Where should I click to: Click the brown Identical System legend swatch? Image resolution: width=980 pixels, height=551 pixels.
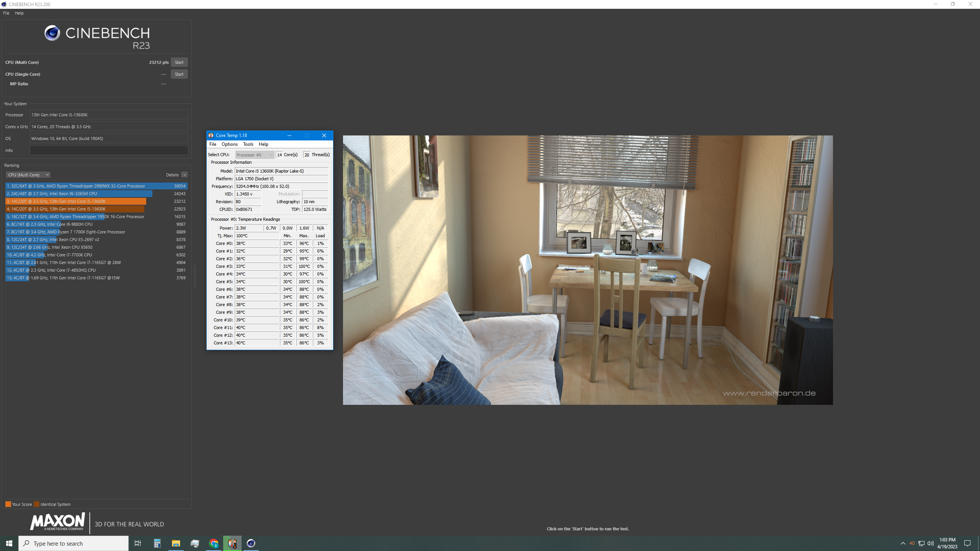(36, 504)
